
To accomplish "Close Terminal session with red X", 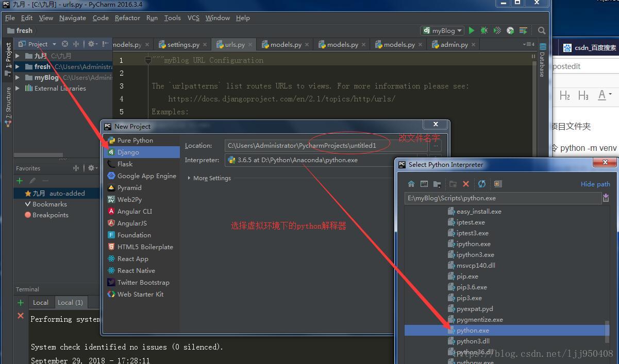I will click(21, 316).
